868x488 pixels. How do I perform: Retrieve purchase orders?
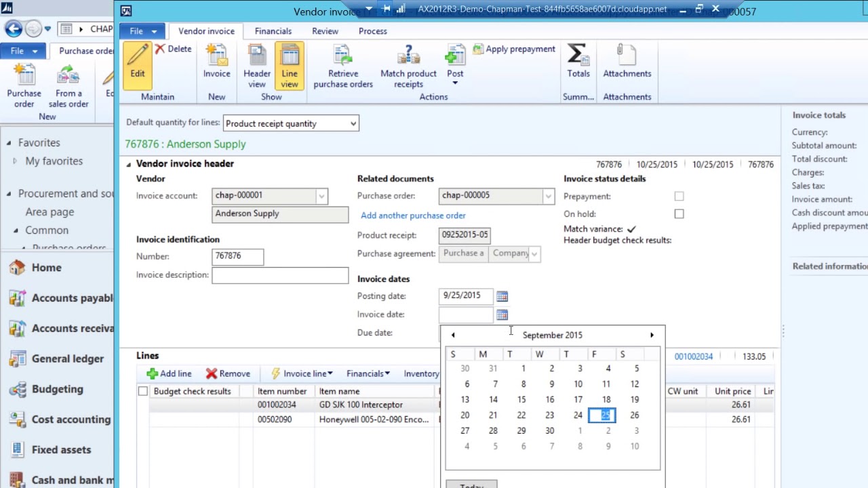coord(343,65)
